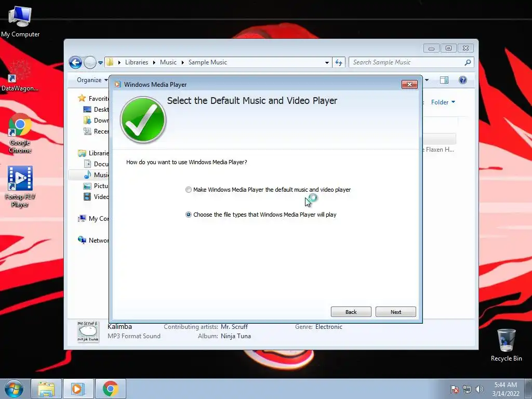Select Desktop in the navigation pane
This screenshot has height=399, width=532.
[x=96, y=110]
